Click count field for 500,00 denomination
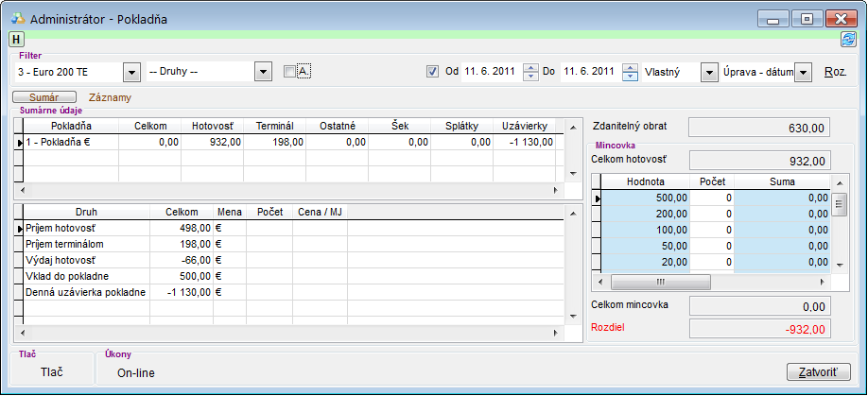Screen dimensions: 868x396 tap(712, 198)
